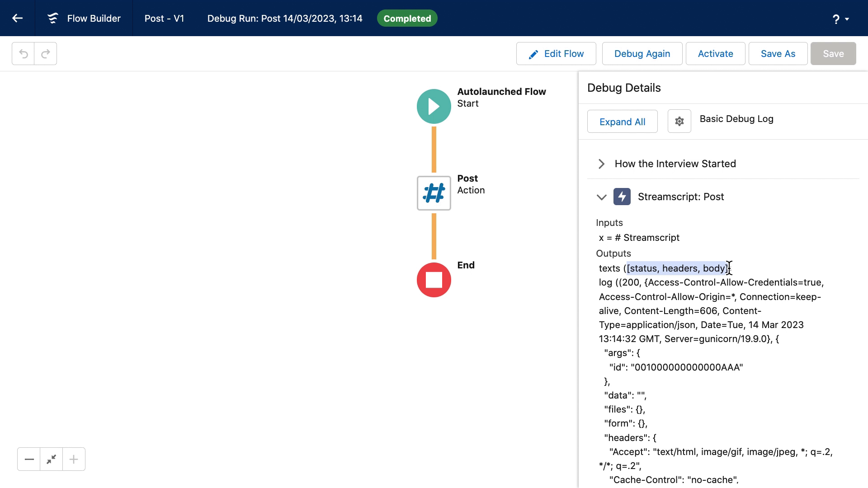Click the redo arrow button
The height and width of the screenshot is (488, 868).
coord(46,54)
